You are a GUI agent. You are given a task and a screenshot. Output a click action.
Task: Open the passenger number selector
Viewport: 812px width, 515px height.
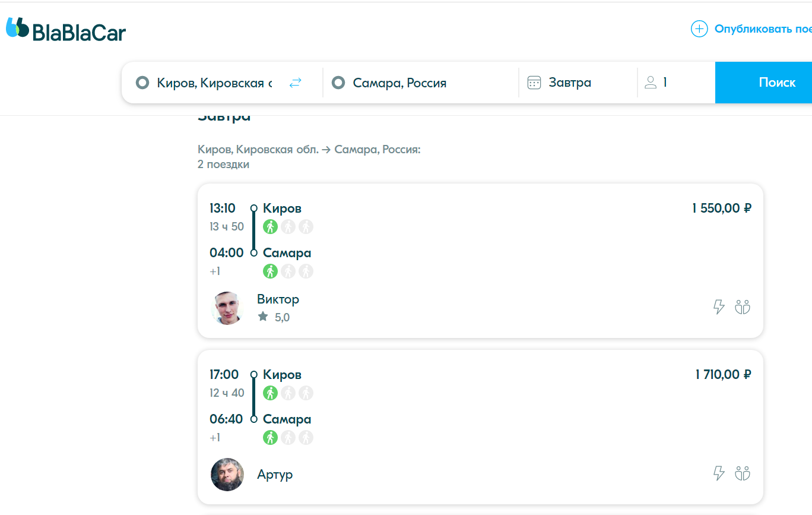coord(665,83)
